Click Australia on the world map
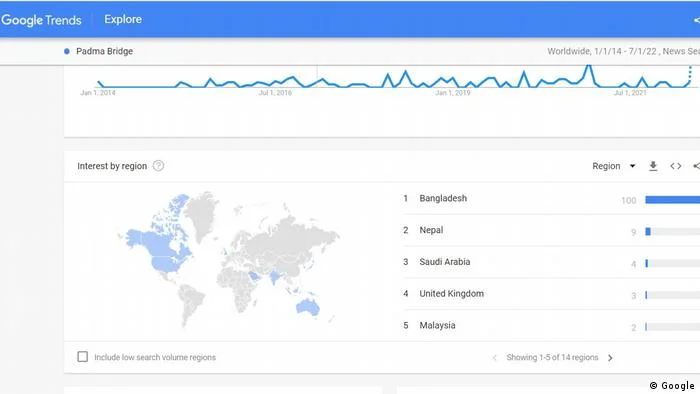Screen dimensions: 700x394 pos(308,307)
